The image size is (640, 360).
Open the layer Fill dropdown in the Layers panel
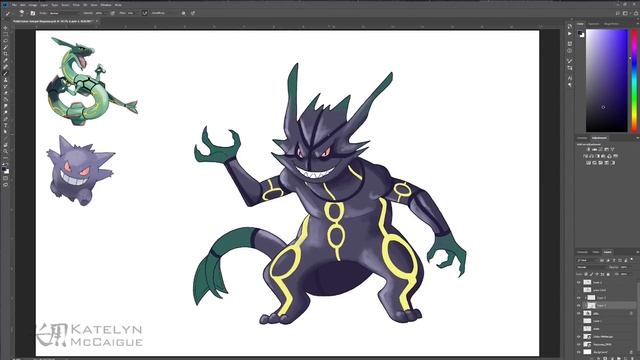click(631, 274)
